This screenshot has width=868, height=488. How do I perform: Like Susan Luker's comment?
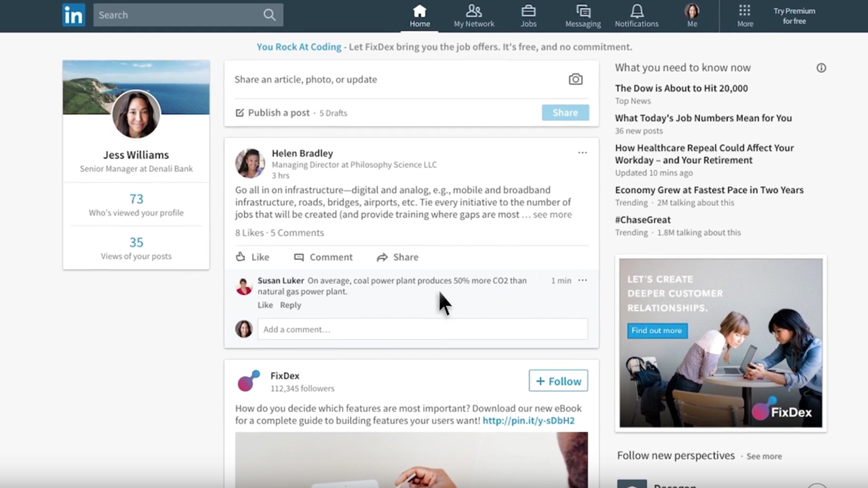coord(265,305)
